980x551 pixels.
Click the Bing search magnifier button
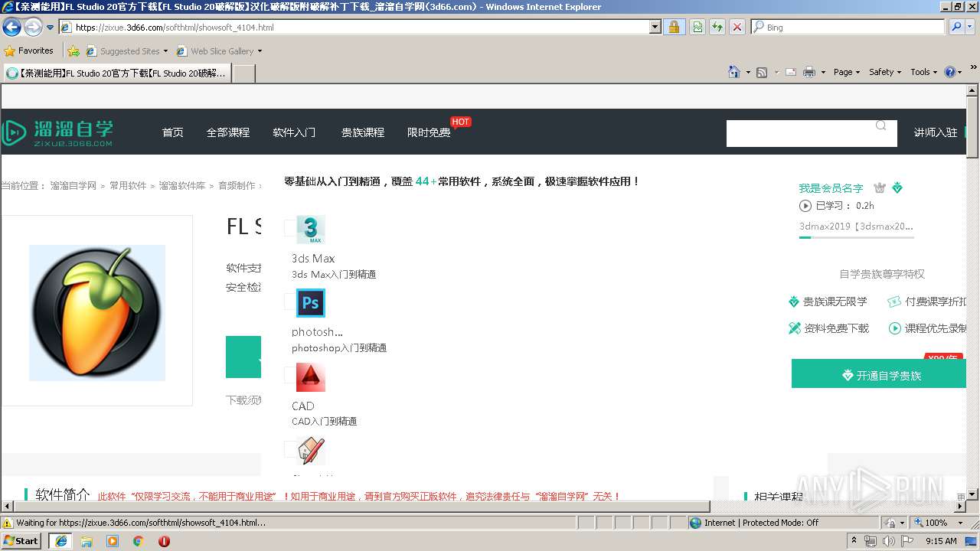pyautogui.click(x=957, y=27)
